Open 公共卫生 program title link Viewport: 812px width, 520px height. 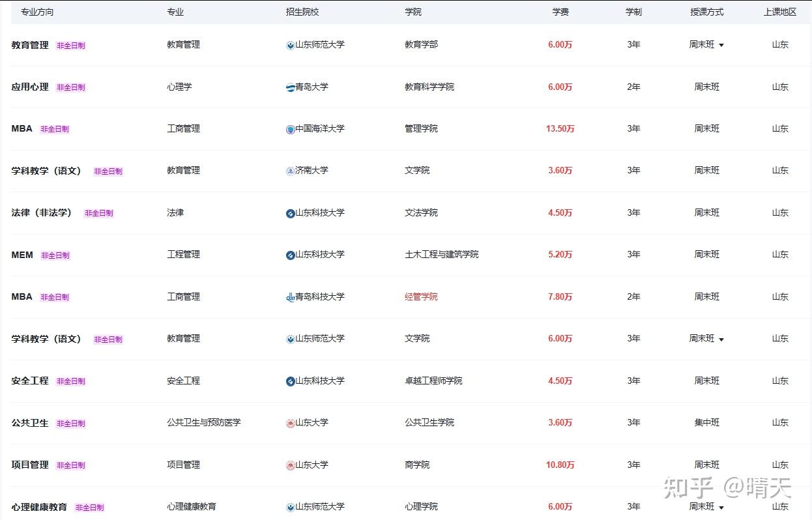coord(30,423)
